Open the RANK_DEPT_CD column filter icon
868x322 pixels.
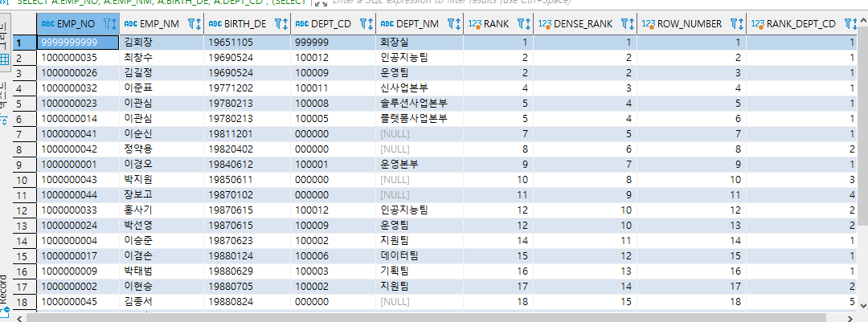point(849,24)
